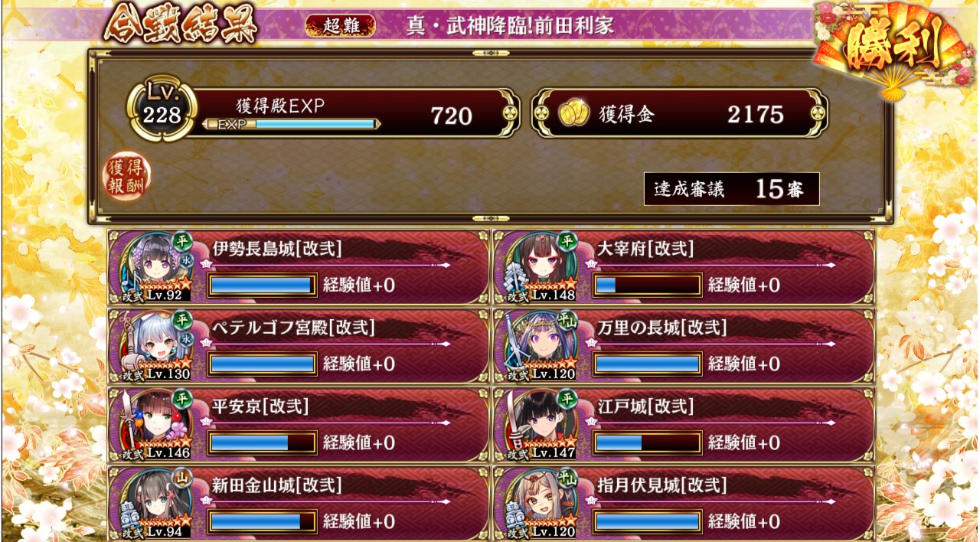The height and width of the screenshot is (542, 980).
Task: Select 万里の長城[改弐] character portrait
Action: (537, 346)
